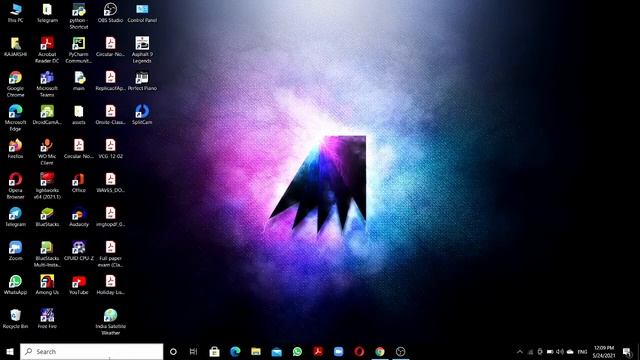
Task: Open Edge from the taskbar
Action: click(x=235, y=351)
